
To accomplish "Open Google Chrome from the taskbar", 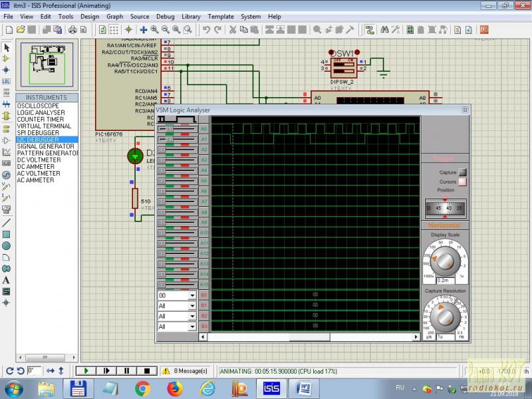I will pyautogui.click(x=142, y=389).
